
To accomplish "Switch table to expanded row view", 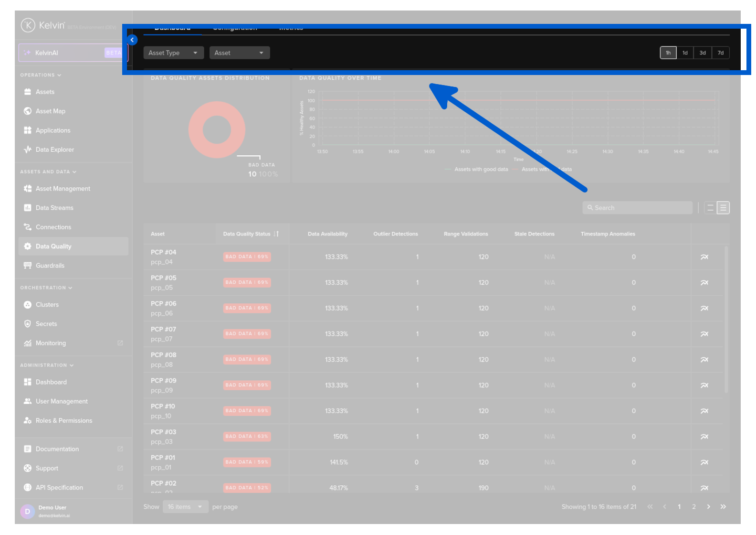I will [723, 208].
